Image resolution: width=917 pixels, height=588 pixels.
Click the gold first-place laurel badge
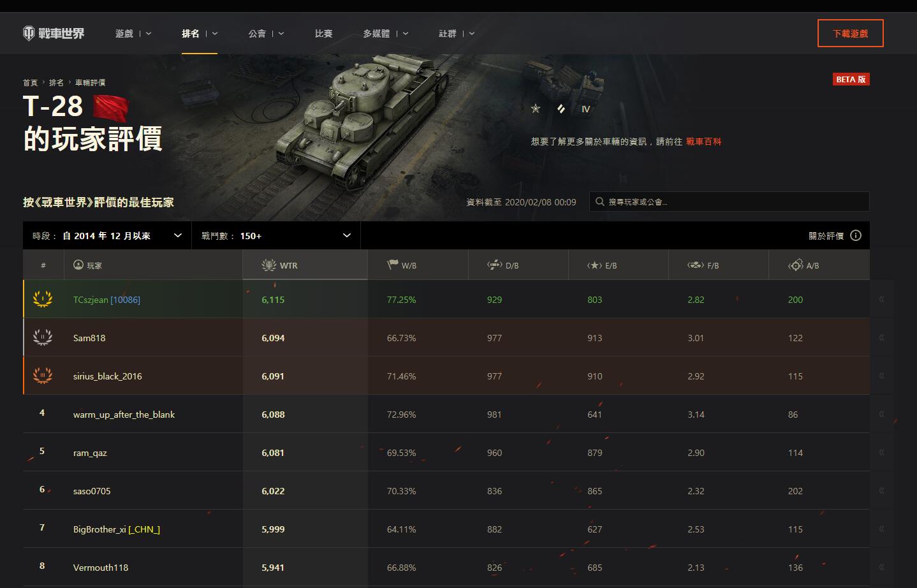[43, 299]
